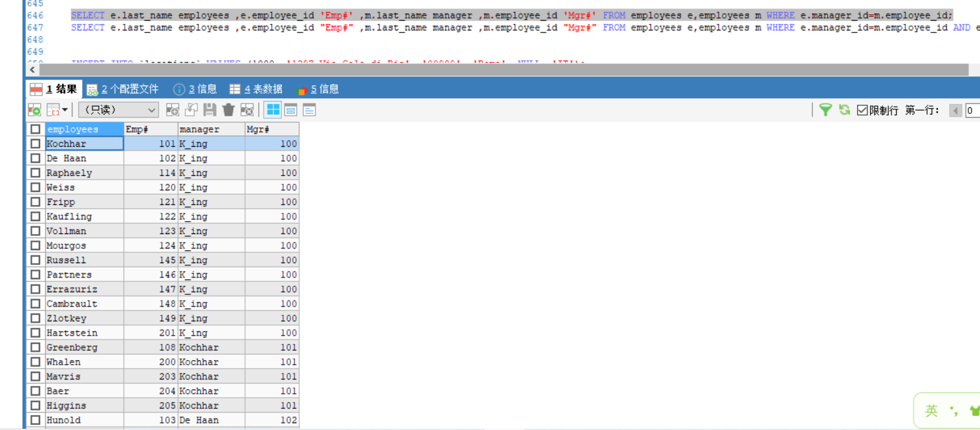
Task: Click the add new row icon
Action: (173, 110)
